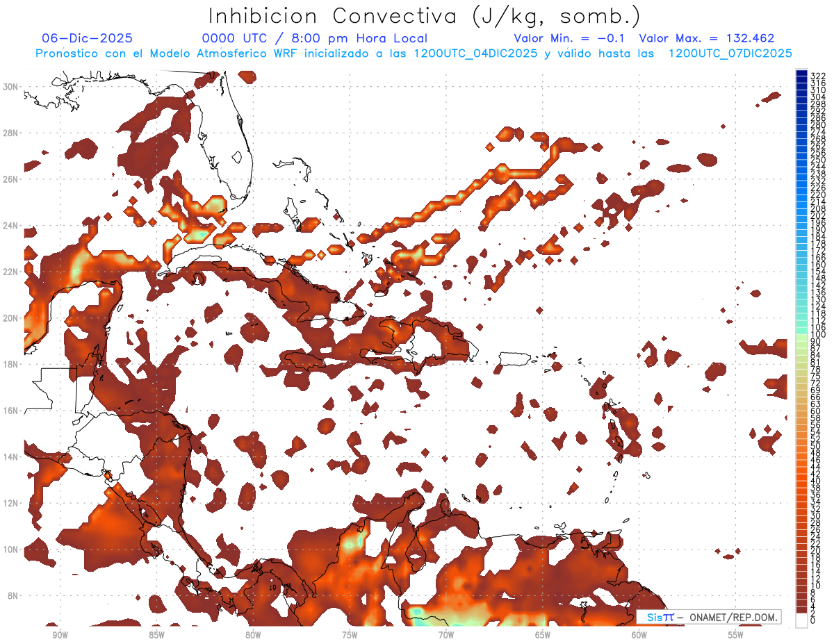Viewport: 834px width, 644px height.
Task: Click the pale green swatch beside value 100
Action: point(801,337)
